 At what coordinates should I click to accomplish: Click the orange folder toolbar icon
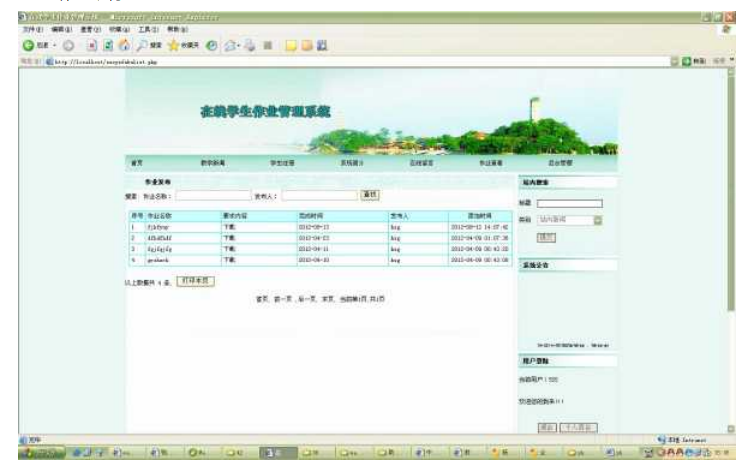click(307, 45)
